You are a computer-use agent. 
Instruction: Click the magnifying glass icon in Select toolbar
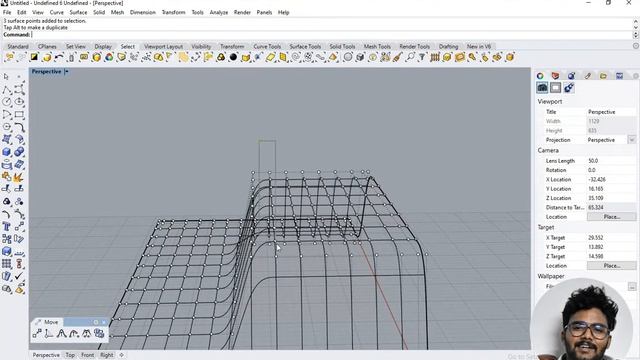(410, 57)
